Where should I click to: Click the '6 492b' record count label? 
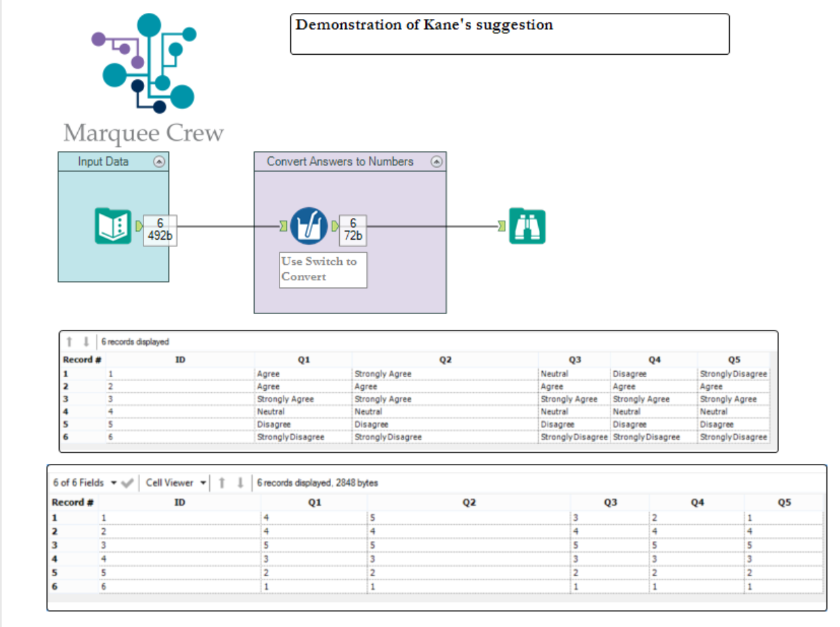click(x=160, y=230)
